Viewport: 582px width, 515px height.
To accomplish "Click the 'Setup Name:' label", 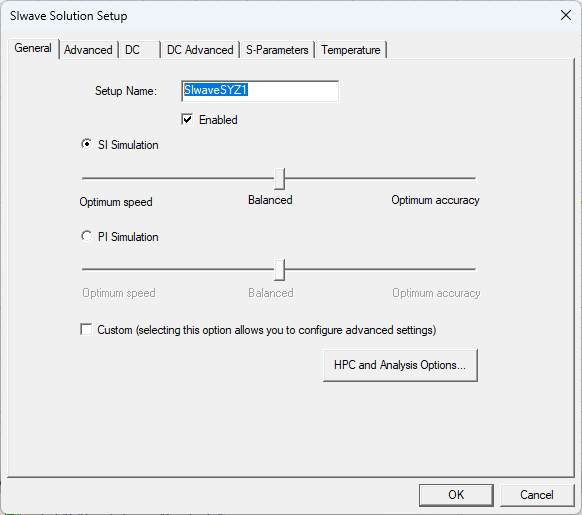I will pyautogui.click(x=126, y=91).
